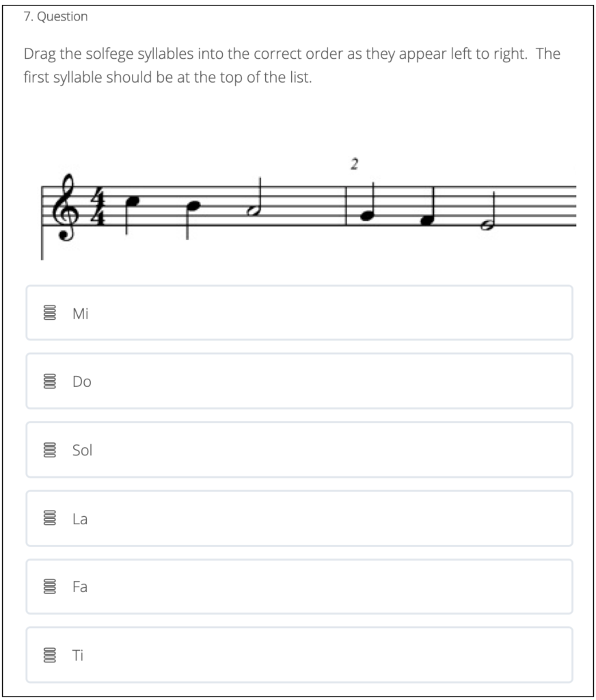Click the half note in measure one
Image resolution: width=596 pixels, height=700 pixels.
[x=256, y=211]
